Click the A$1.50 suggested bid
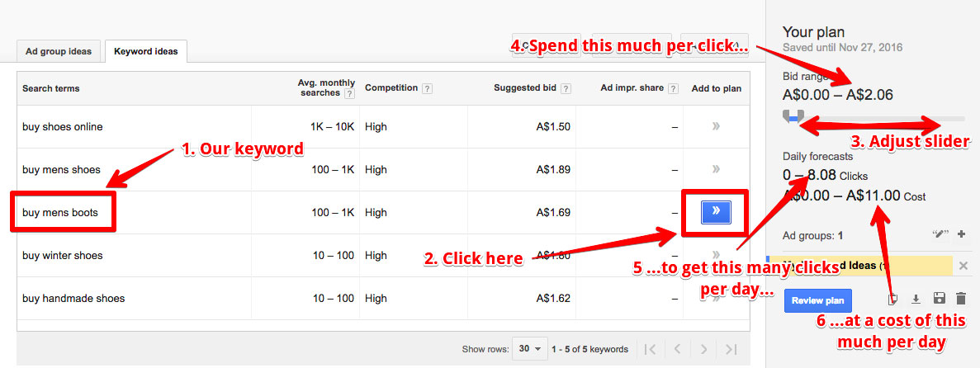The image size is (980, 368). [x=553, y=127]
